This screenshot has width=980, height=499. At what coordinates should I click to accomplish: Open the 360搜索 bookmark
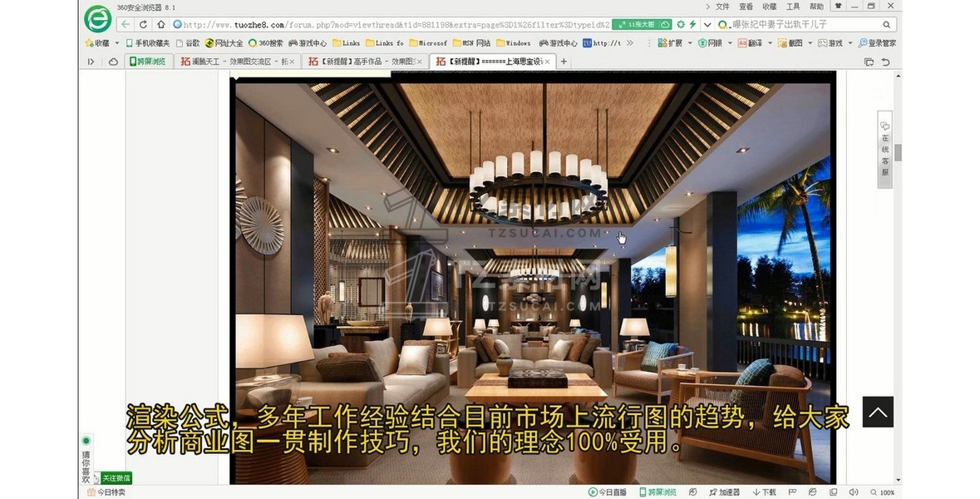(266, 43)
